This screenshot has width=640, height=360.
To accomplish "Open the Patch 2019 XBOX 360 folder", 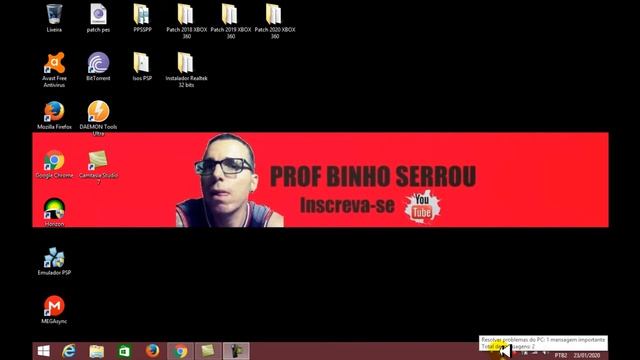I will (x=231, y=21).
